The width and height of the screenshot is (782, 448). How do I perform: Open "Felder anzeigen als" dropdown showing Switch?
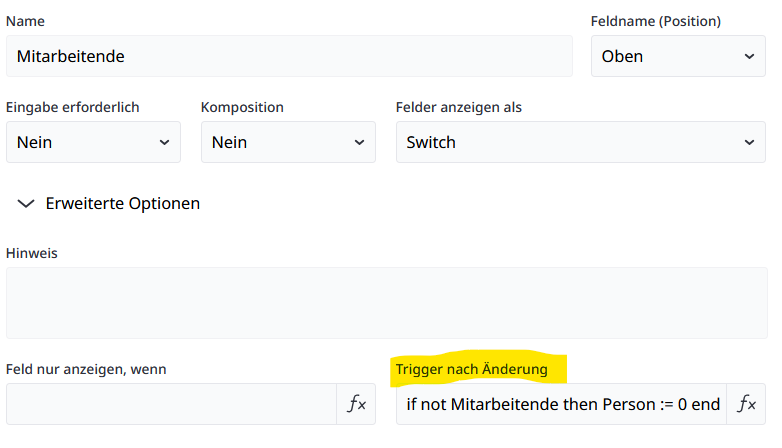point(580,142)
